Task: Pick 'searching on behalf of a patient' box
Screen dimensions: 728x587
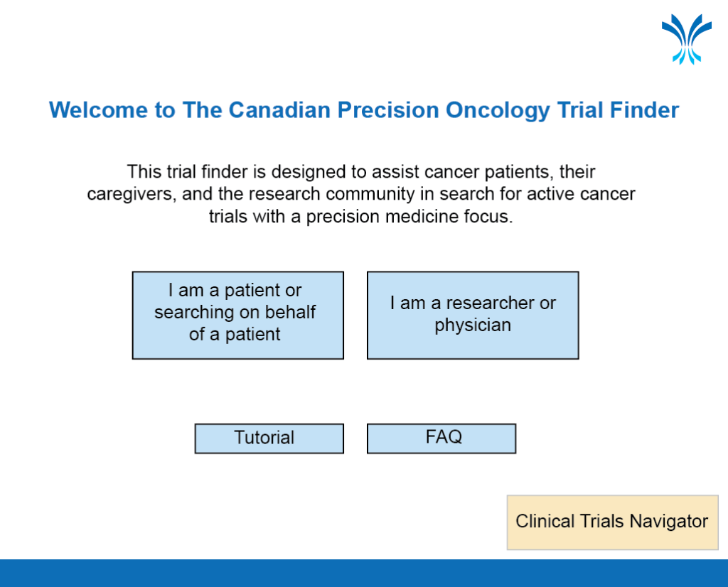Action: [237, 315]
